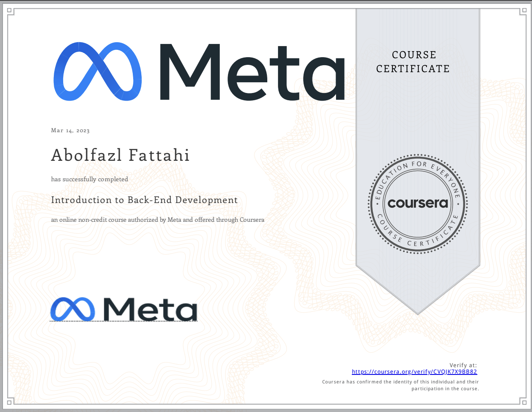Click the Coursera seal emblem
Viewport: 532px width, 412px height.
[x=418, y=203]
